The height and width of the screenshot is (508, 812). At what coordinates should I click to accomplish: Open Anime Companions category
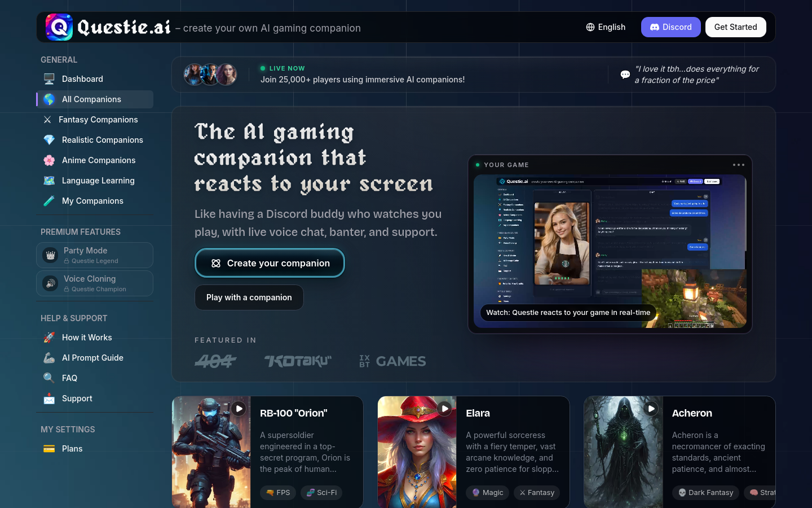pyautogui.click(x=95, y=160)
